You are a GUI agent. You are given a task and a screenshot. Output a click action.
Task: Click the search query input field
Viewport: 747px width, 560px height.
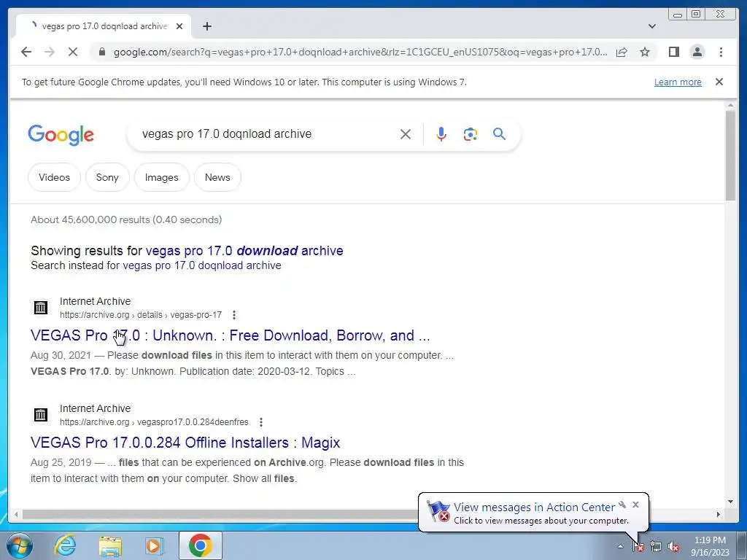[x=267, y=134]
